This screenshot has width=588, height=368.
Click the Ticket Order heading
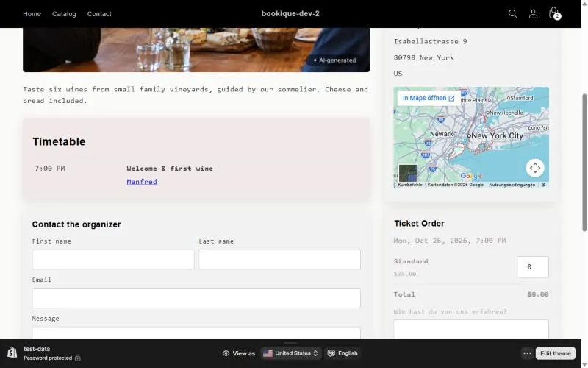click(x=419, y=224)
